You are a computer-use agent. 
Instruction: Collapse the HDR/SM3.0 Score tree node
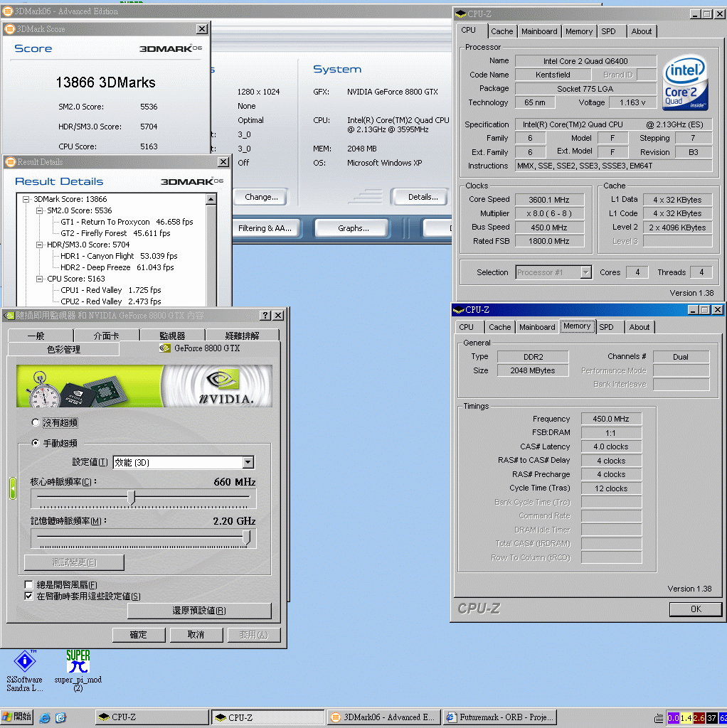coord(40,245)
